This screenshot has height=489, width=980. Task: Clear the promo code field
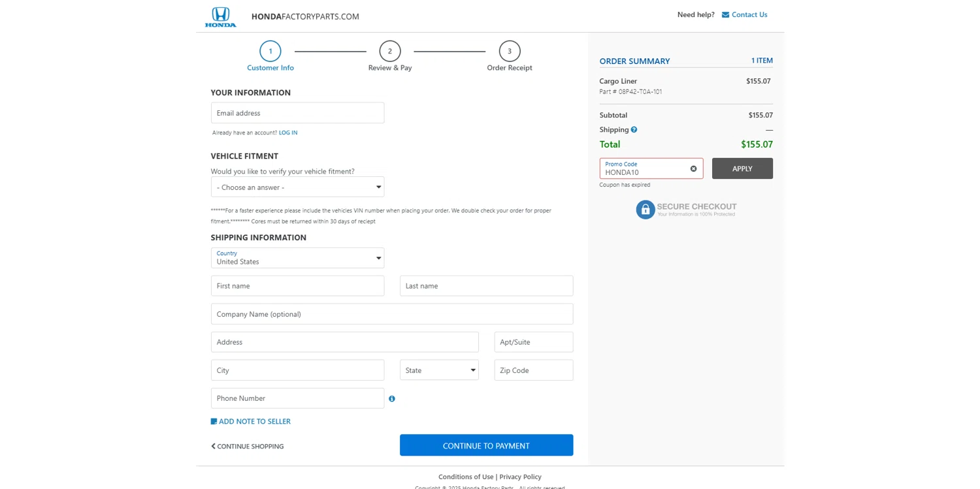693,168
